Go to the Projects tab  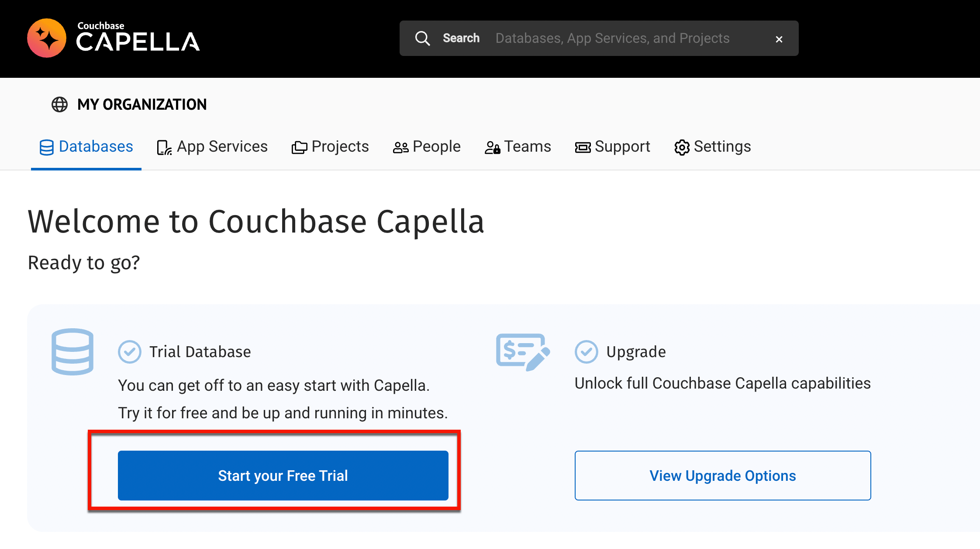point(330,147)
